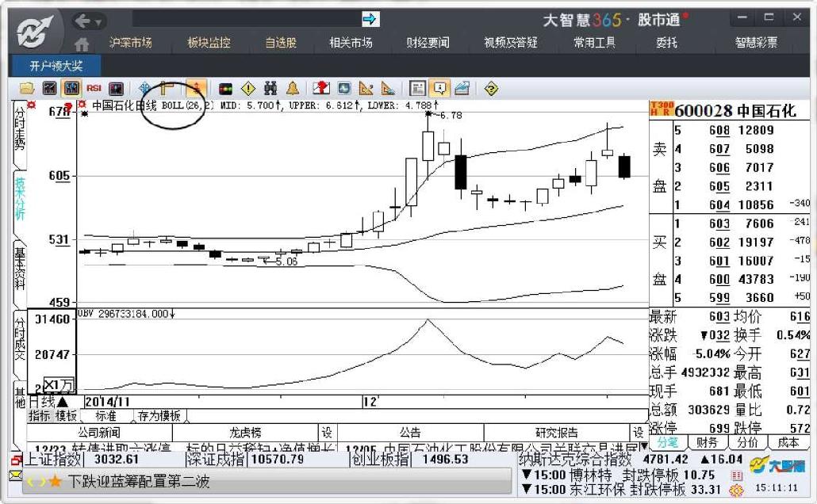Click the home icon
817x504 pixels.
[x=82, y=44]
